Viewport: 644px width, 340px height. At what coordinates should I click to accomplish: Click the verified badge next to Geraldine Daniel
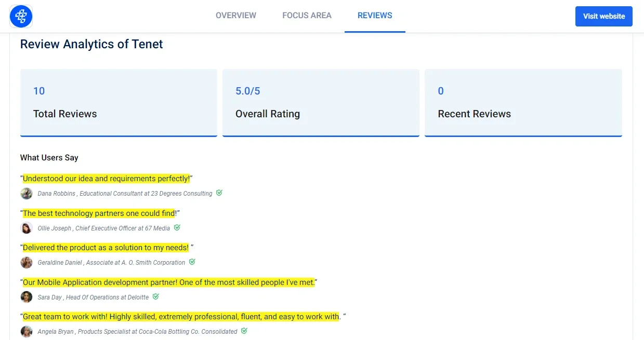tap(192, 262)
